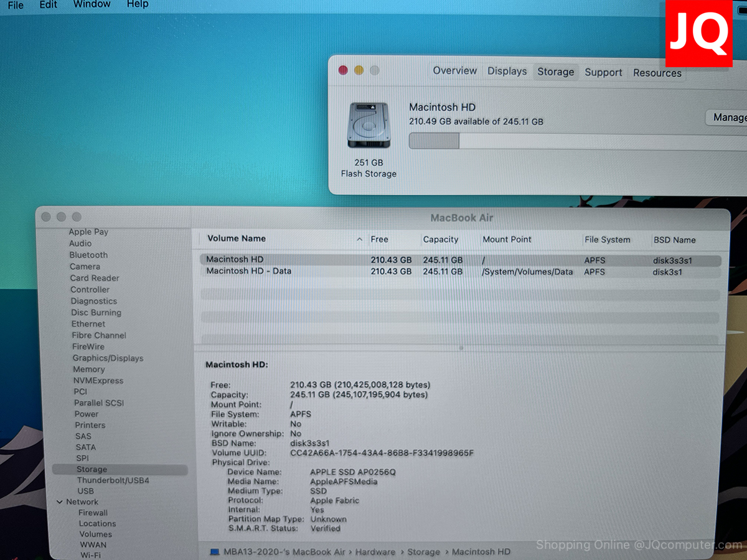Click the Manage button for Macintosh HD
This screenshot has width=747, height=560.
click(727, 117)
